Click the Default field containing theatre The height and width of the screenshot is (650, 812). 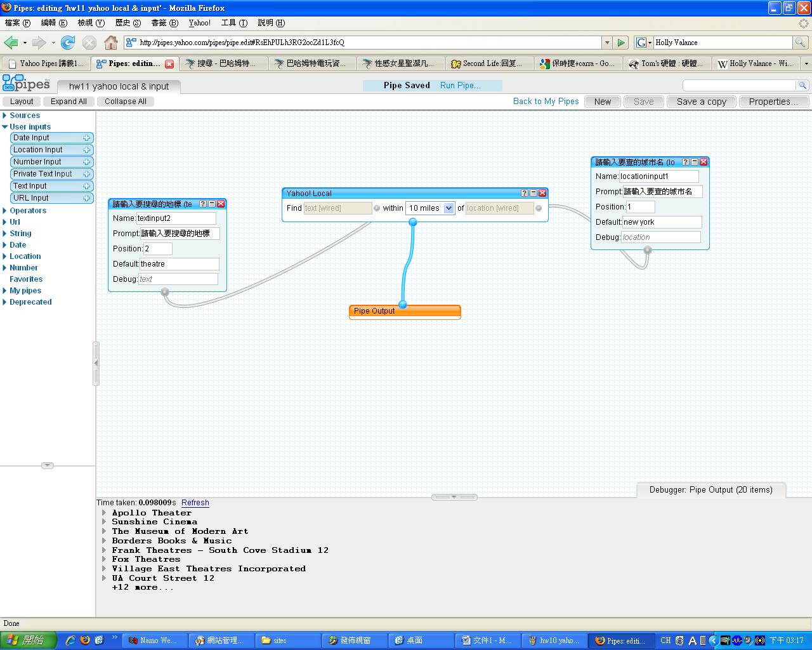pos(179,264)
